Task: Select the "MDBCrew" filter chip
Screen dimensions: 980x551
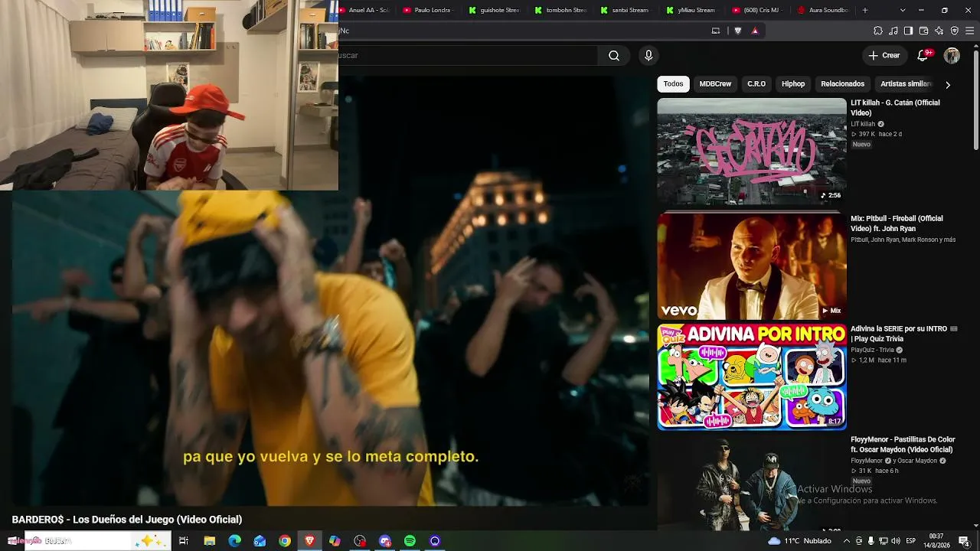Action: [x=715, y=84]
